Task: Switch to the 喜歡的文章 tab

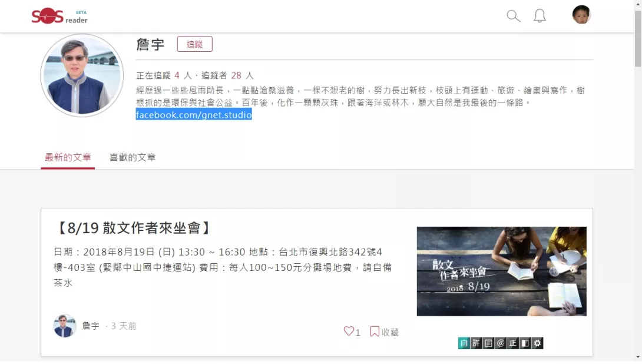Action: [133, 157]
